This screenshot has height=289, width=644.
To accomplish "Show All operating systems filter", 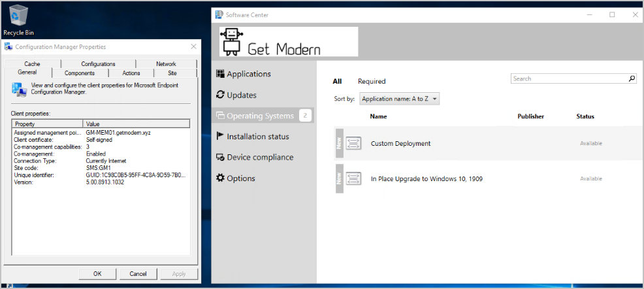I will click(337, 81).
